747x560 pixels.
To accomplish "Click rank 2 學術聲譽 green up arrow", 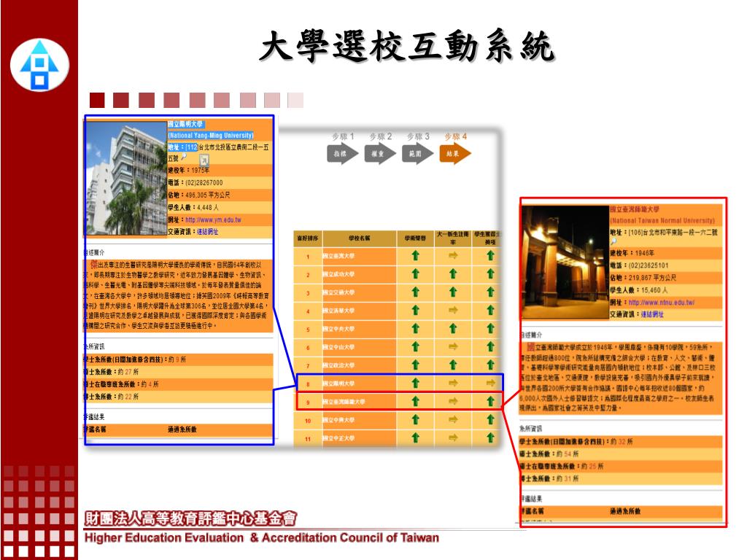I will (x=415, y=274).
